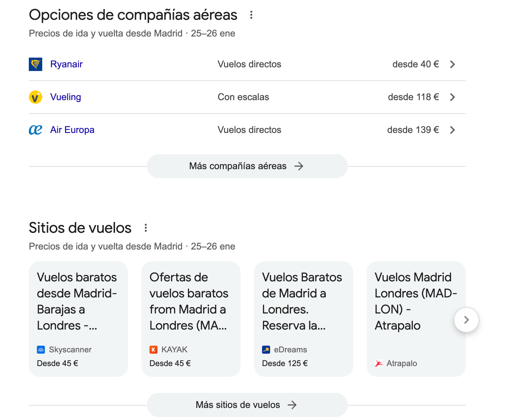Open eDreams card Vuelos Baratos de Madrid
This screenshot has height=420, width=510.
click(x=304, y=319)
